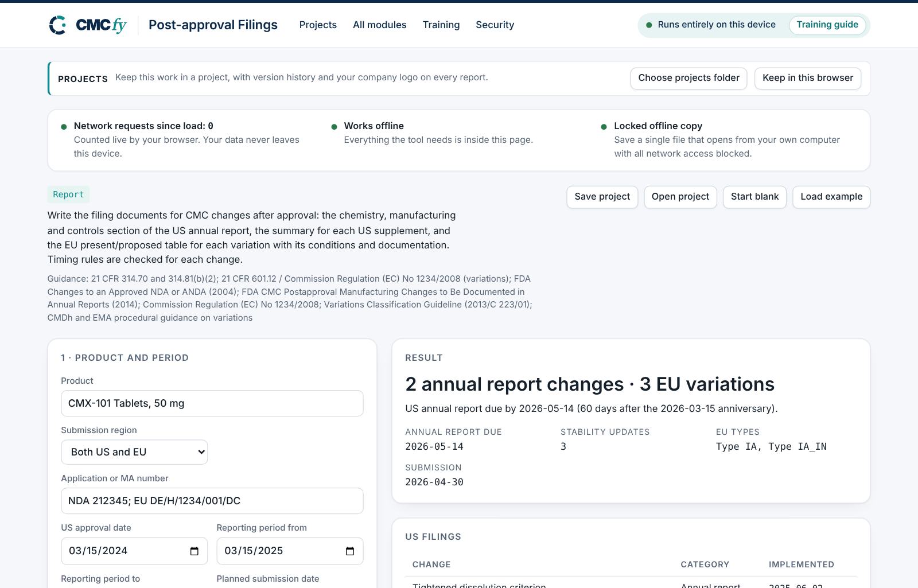Click Network requests since load text
Viewport: 918px width, 588px height.
click(143, 126)
